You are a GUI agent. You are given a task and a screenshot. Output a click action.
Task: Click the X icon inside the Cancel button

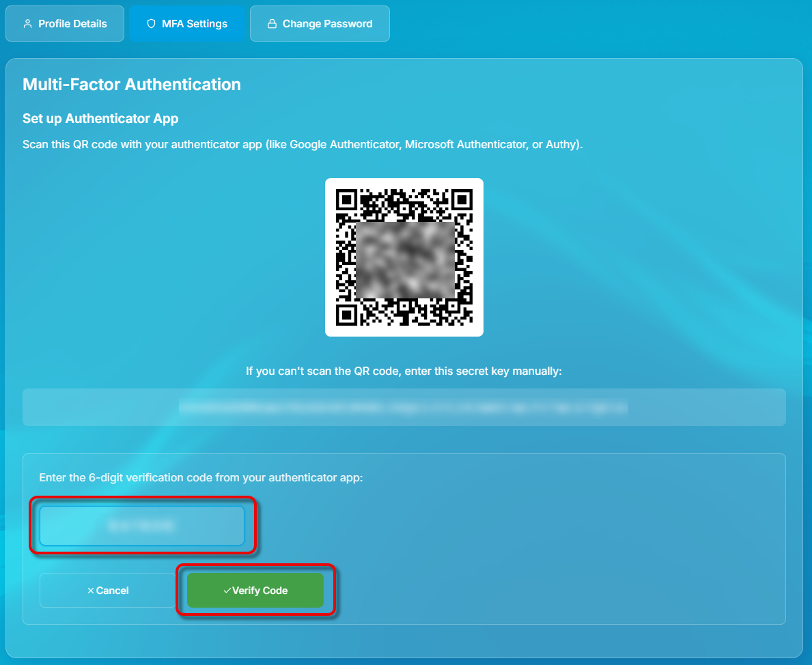click(91, 591)
